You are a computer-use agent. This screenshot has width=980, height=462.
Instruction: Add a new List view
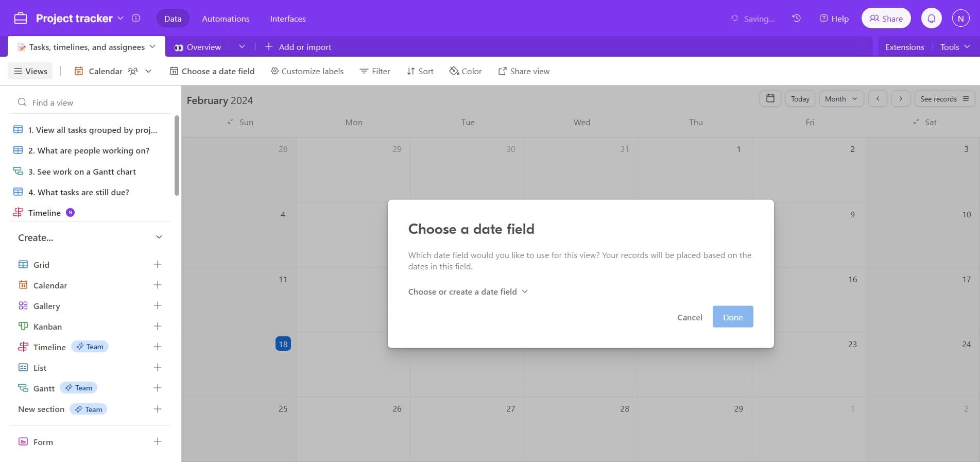pyautogui.click(x=158, y=367)
